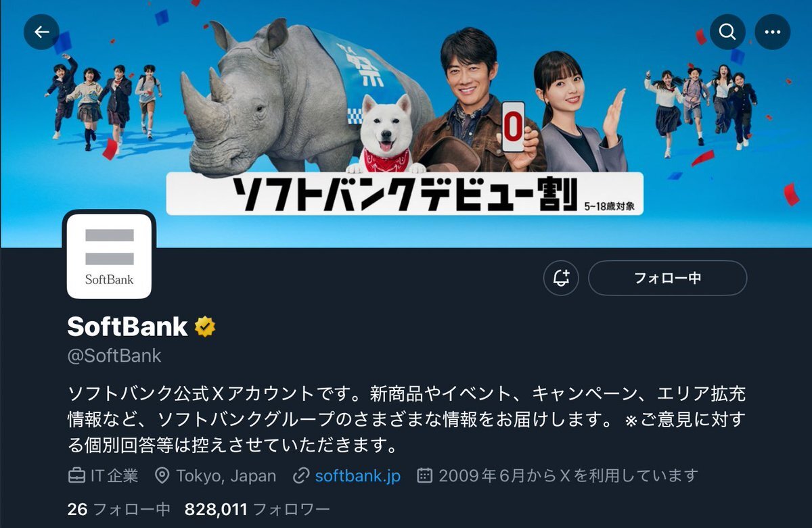Click the @SoftBank handle text
This screenshot has width=812, height=528.
(114, 356)
